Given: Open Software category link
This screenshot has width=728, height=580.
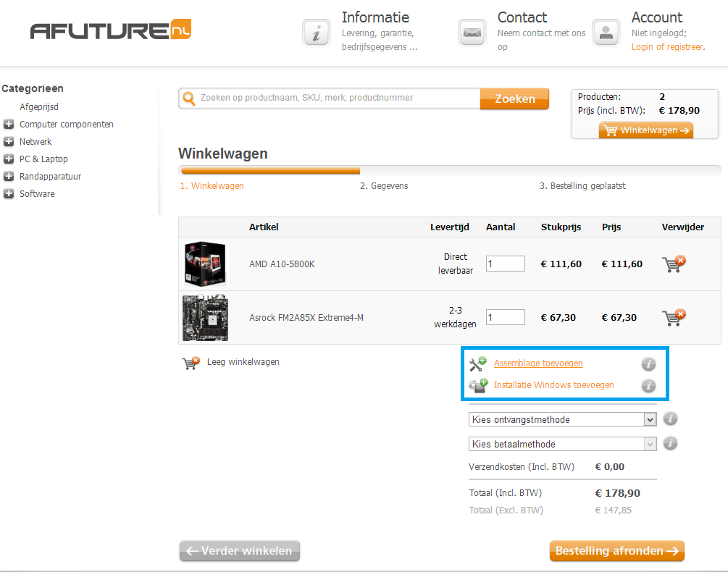Looking at the screenshot, I should [x=37, y=194].
